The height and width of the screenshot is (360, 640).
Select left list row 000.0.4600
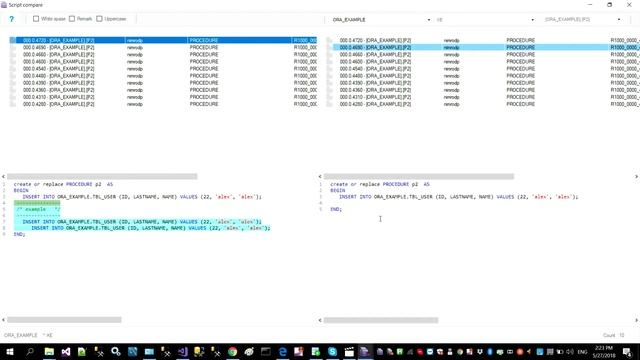(x=163, y=62)
